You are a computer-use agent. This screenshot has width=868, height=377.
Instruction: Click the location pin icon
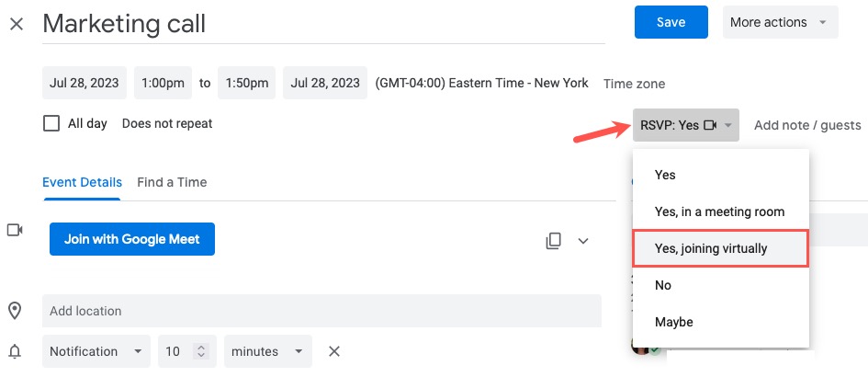[15, 311]
